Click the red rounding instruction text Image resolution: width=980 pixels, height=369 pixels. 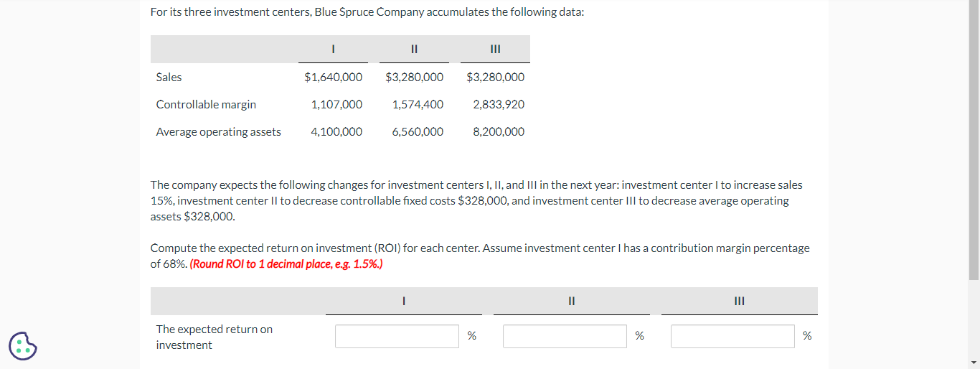(x=286, y=263)
